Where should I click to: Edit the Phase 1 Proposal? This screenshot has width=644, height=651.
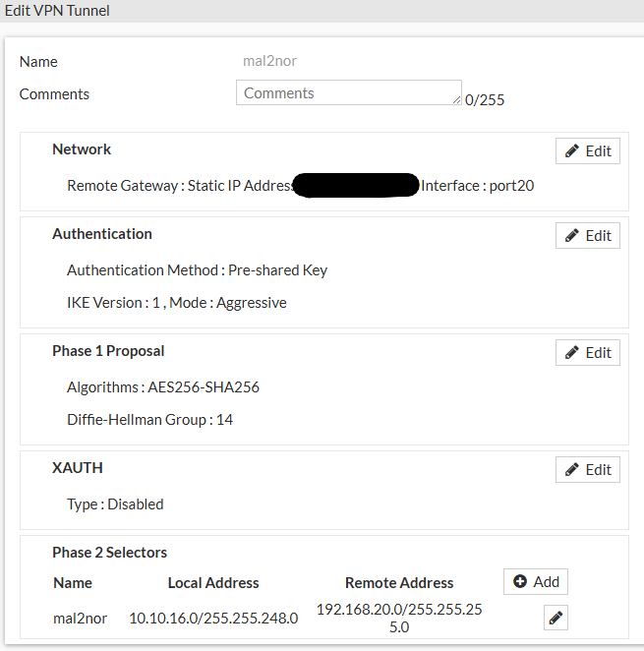(587, 352)
